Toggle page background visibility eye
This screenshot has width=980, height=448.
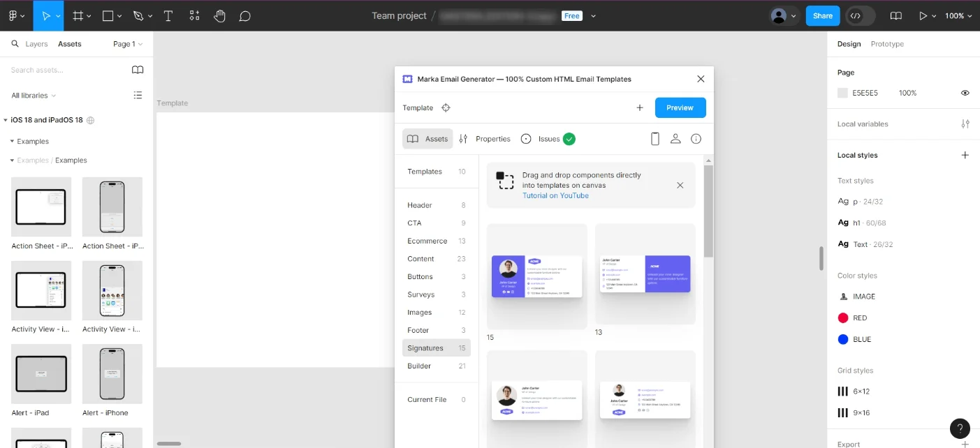tap(965, 93)
